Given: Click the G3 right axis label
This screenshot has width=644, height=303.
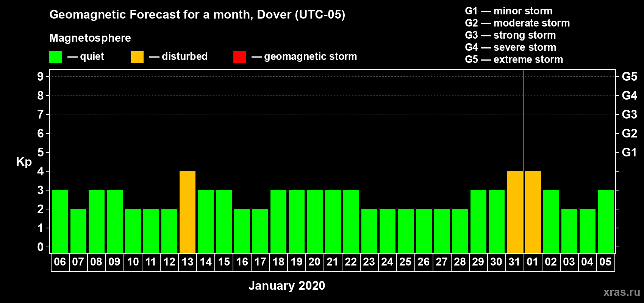Looking at the screenshot, I should click(630, 114).
